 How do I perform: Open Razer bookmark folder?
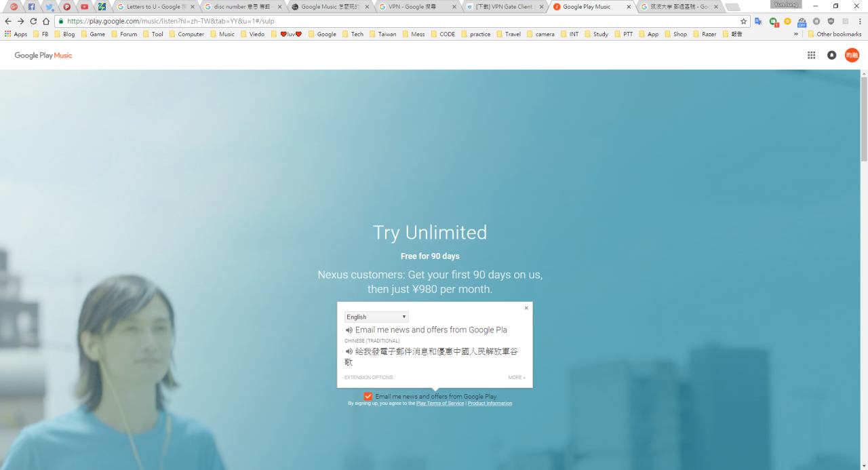[704, 34]
